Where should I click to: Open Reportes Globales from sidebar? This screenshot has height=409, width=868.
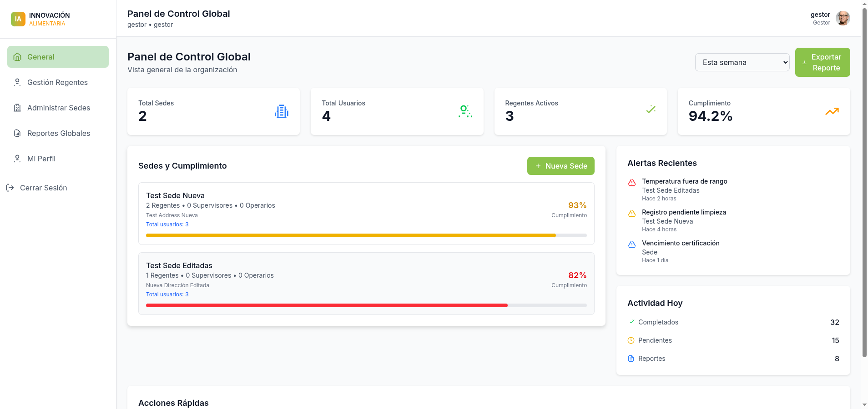coord(58,133)
